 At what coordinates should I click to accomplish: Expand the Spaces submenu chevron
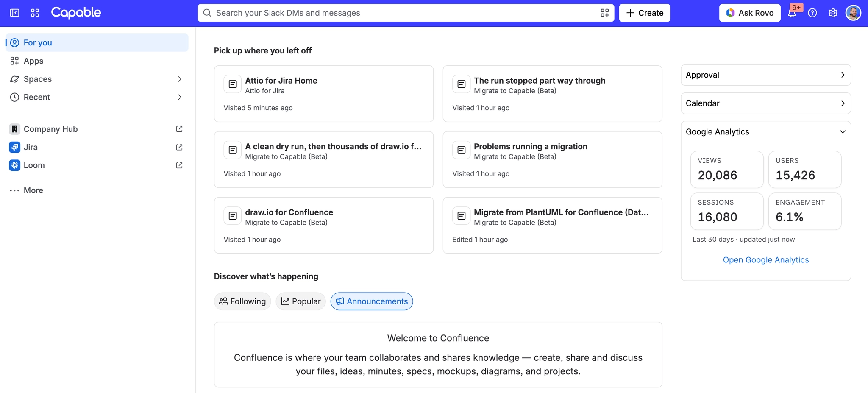click(x=180, y=79)
